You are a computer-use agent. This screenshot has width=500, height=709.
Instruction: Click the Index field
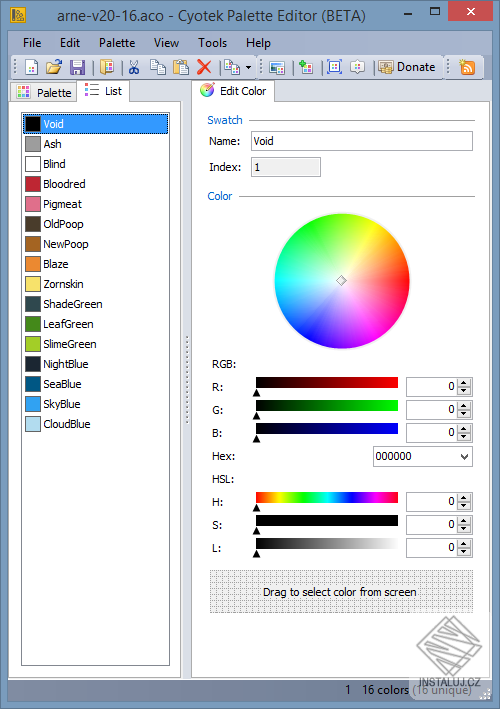click(x=286, y=167)
